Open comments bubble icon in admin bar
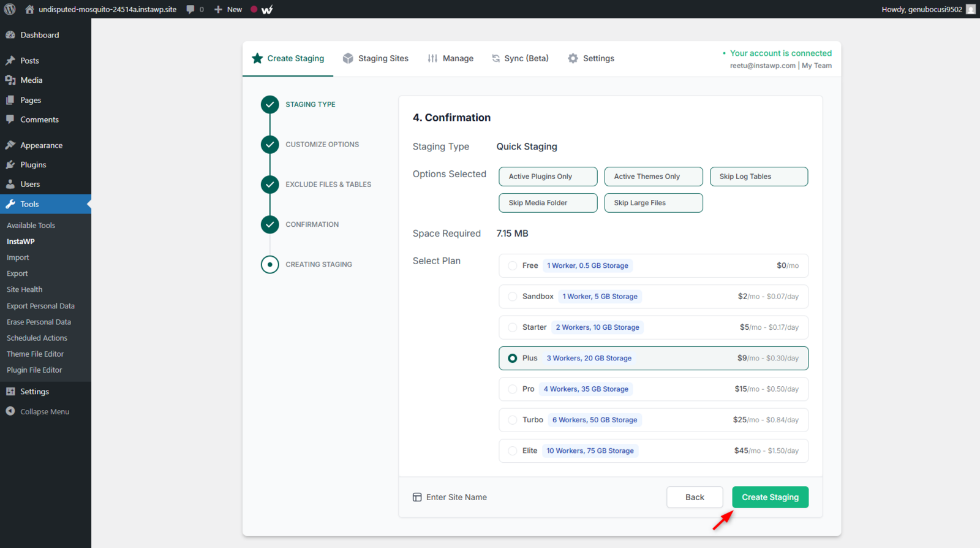Viewport: 980px width, 548px height. pos(190,9)
